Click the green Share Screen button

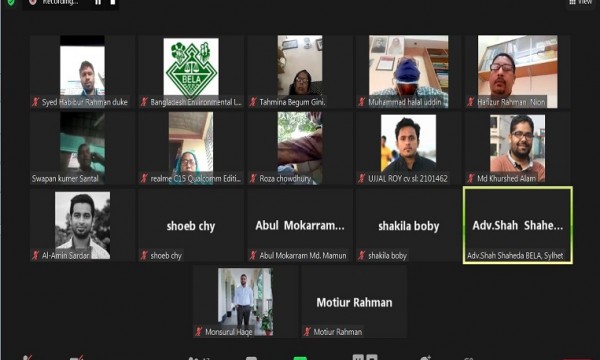pyautogui.click(x=300, y=358)
